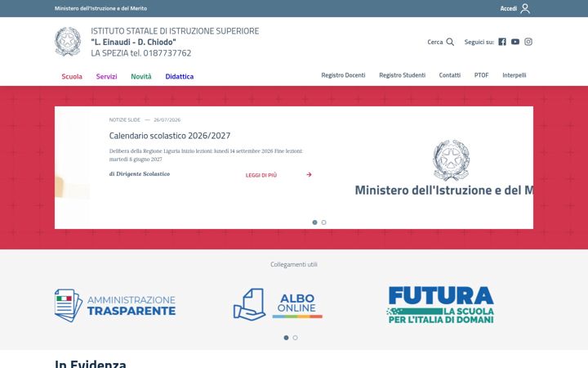Open the PTOF link
588x368 pixels.
(481, 75)
